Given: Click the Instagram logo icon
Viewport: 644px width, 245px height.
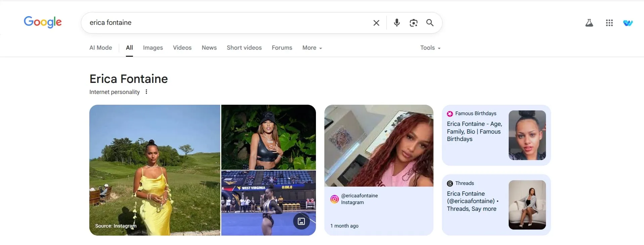Looking at the screenshot, I should [x=334, y=199].
